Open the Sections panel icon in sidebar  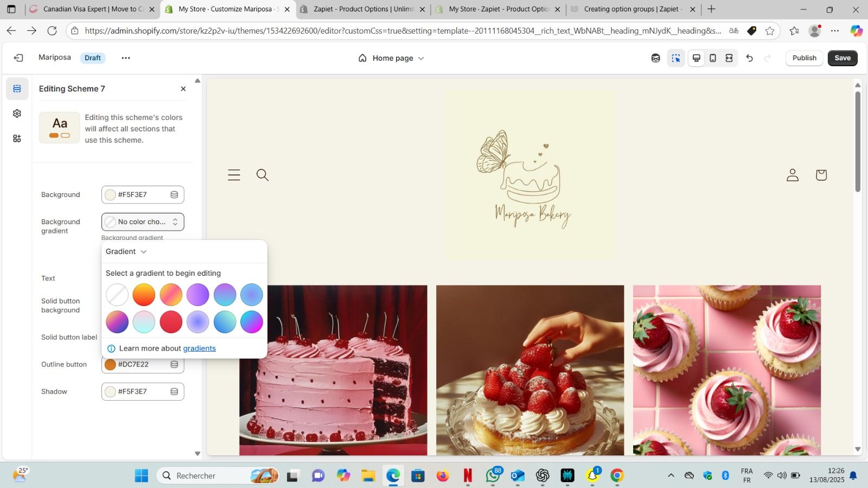coord(17,88)
